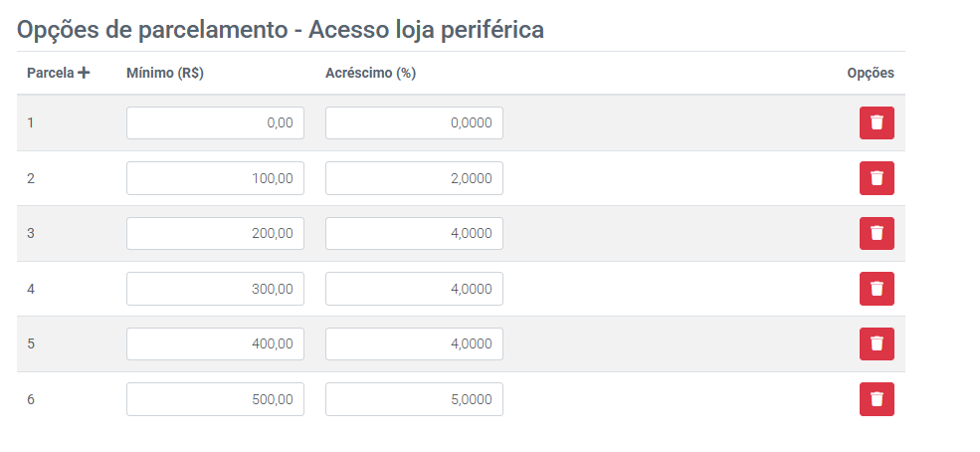Select Acréscimo input in installment row 3
This screenshot has height=452, width=980.
414,233
